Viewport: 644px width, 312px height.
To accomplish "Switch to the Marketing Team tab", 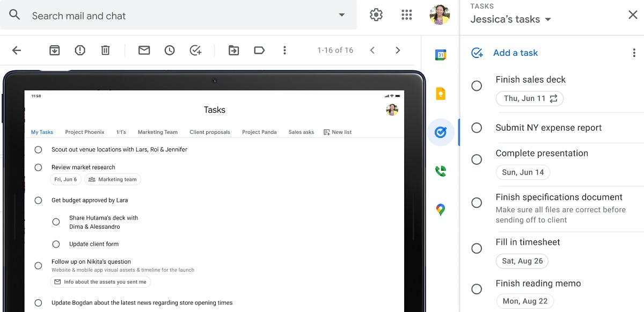I will tap(157, 132).
